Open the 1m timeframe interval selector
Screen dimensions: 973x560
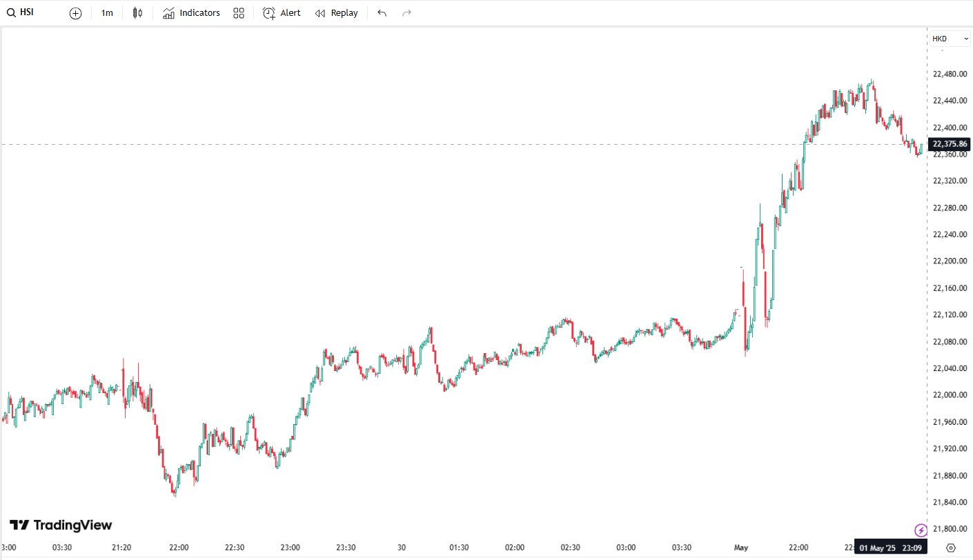click(x=107, y=13)
